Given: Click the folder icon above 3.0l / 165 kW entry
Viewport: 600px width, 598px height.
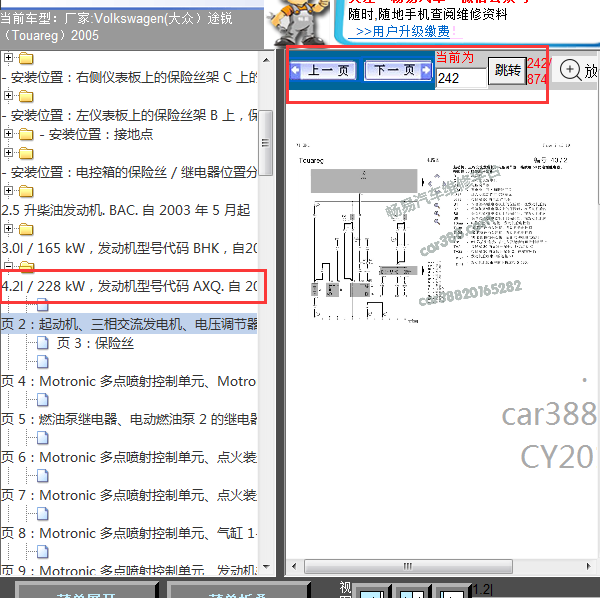Looking at the screenshot, I should (x=26, y=229).
